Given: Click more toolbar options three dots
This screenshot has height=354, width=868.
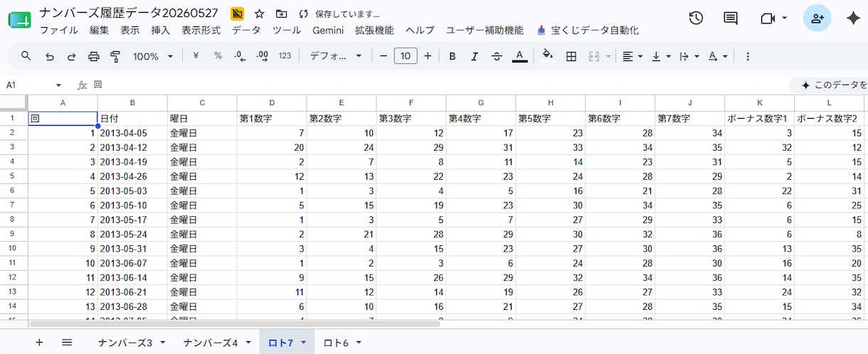Looking at the screenshot, I should [x=748, y=56].
